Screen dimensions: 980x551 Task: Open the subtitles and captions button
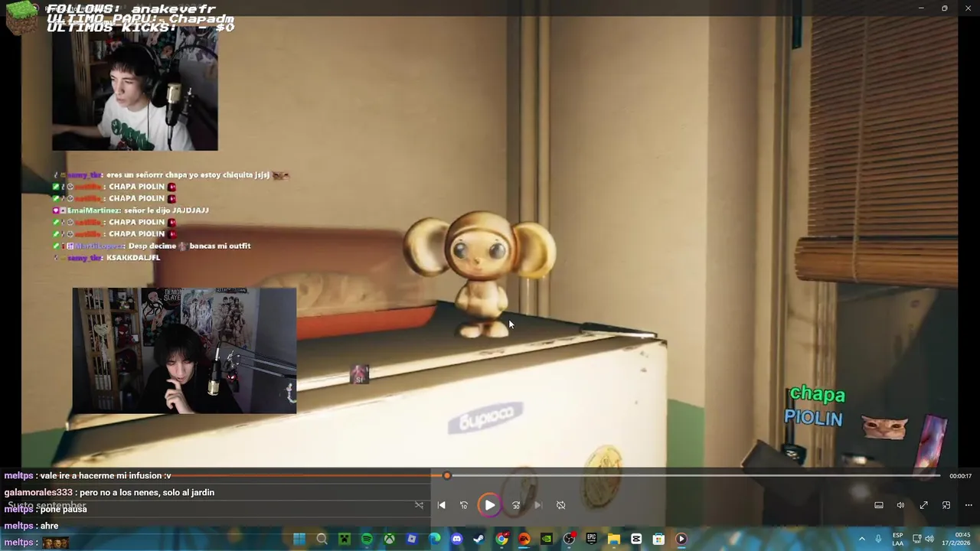tap(879, 505)
